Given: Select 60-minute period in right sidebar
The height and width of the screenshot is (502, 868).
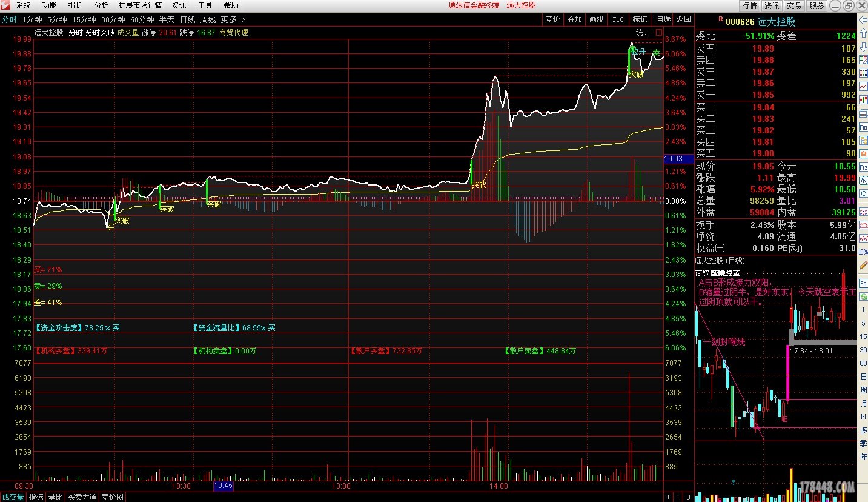Looking at the screenshot, I should 863,363.
